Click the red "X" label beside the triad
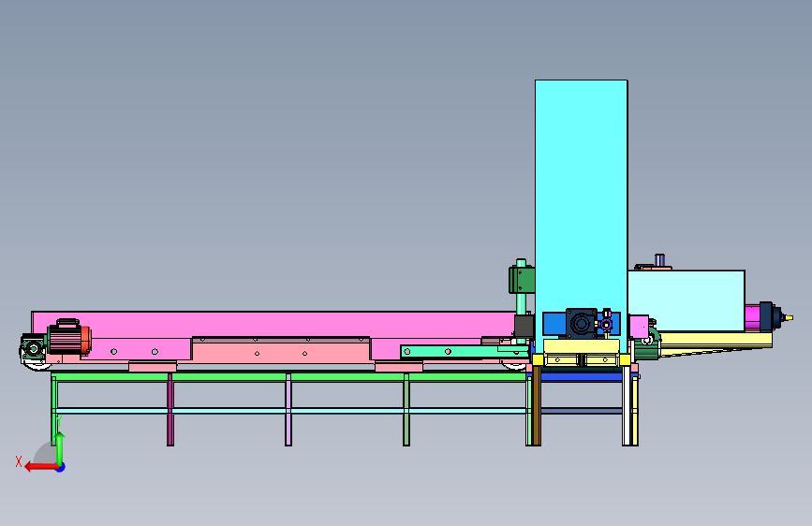Viewport: 812px width, 526px height. 19,461
